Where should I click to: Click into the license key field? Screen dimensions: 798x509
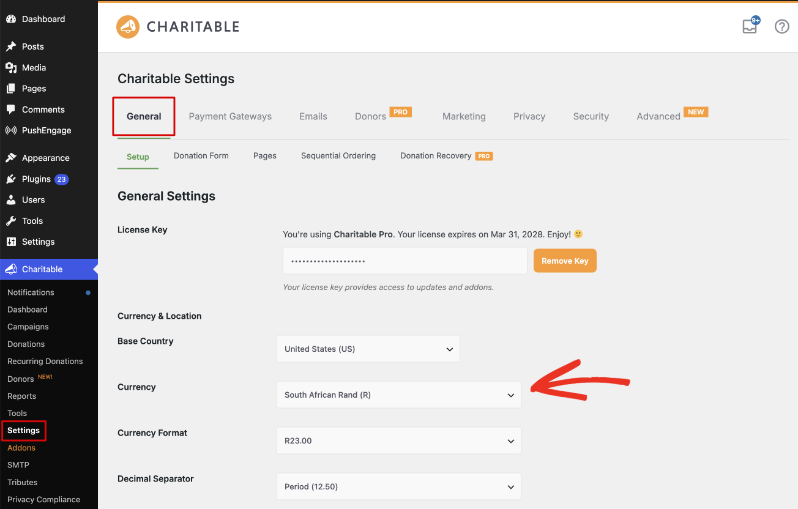pyautogui.click(x=405, y=261)
